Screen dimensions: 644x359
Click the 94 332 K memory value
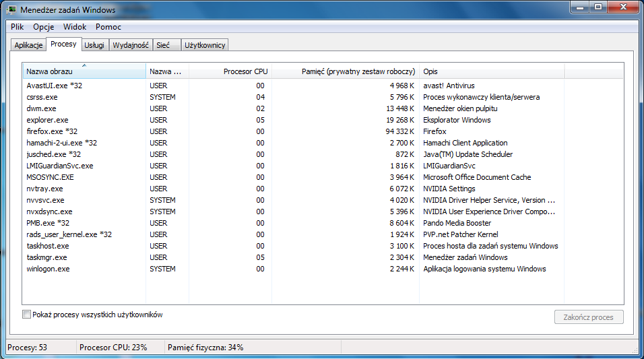click(x=399, y=131)
